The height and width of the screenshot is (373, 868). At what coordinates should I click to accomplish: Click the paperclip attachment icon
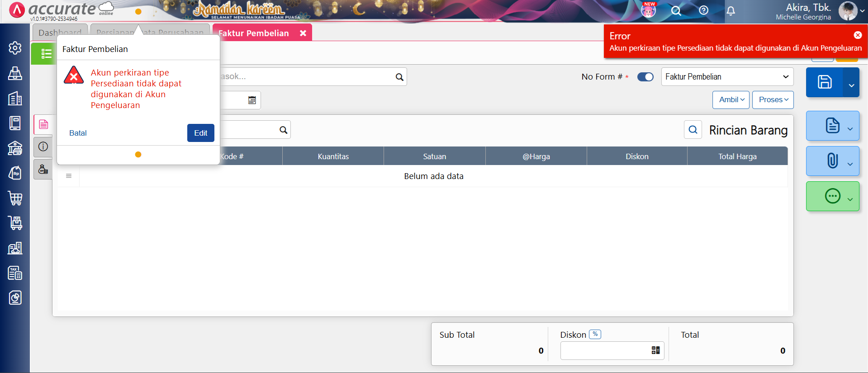click(832, 161)
